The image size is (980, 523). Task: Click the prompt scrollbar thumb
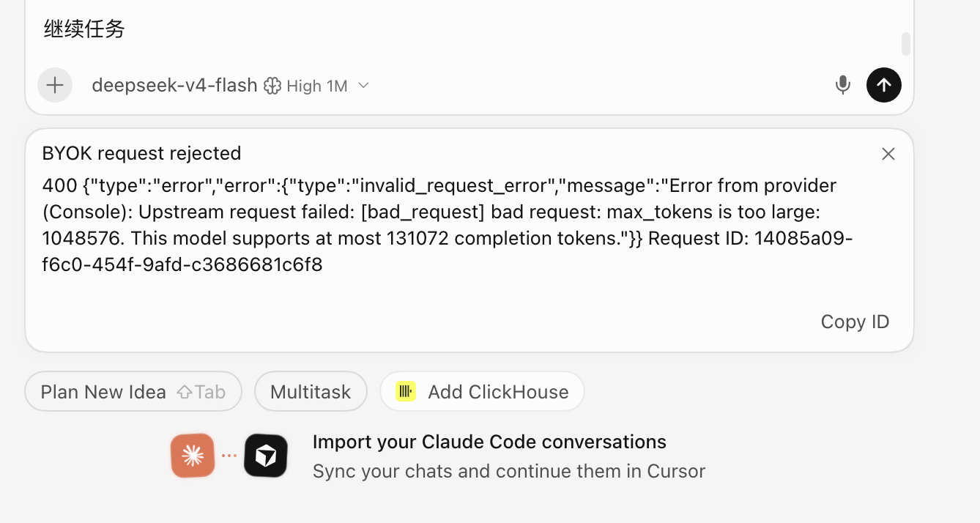point(906,44)
